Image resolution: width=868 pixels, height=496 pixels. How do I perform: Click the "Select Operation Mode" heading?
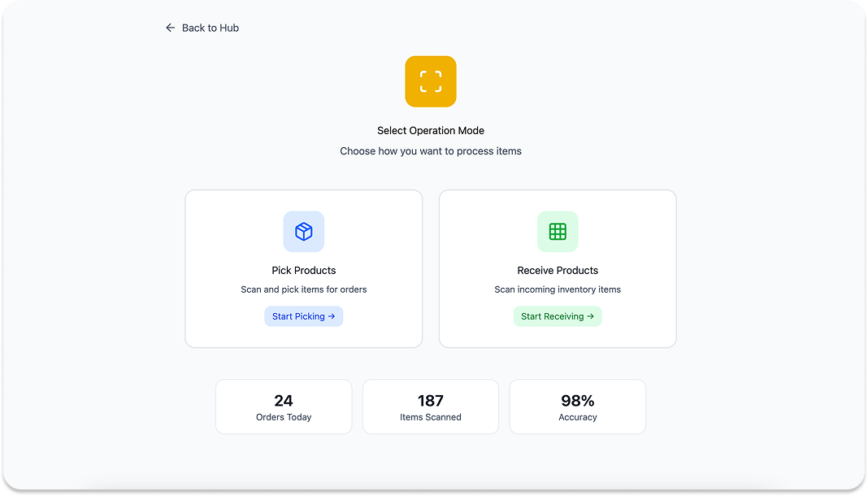coord(431,130)
